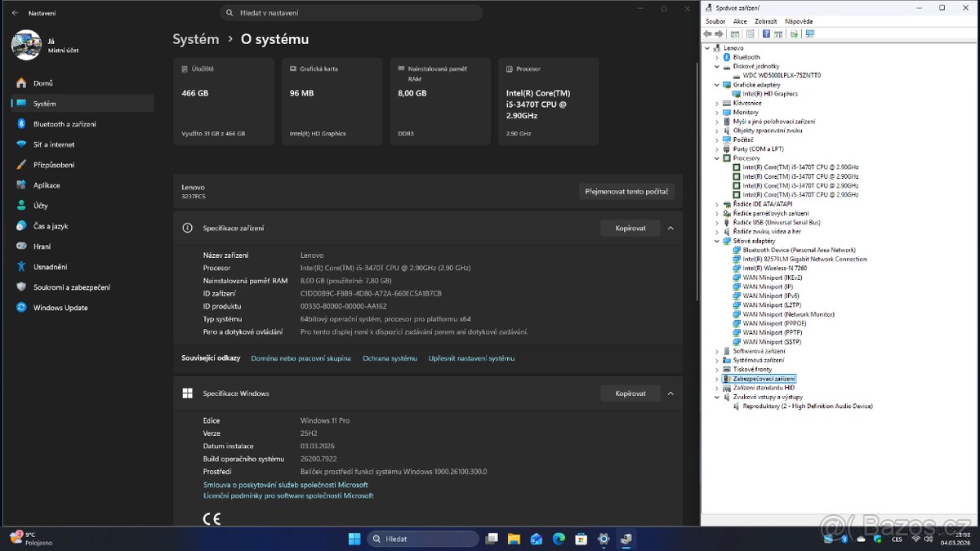
Task: Click the Back arrow in Device Manager toolbar
Action: click(x=707, y=33)
